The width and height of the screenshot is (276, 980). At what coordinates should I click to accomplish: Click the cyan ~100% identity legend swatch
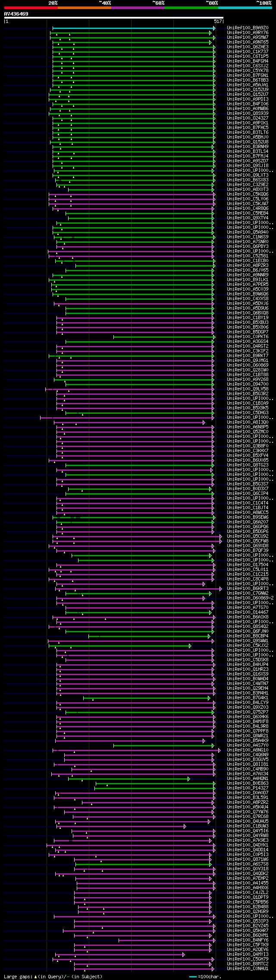(x=245, y=8)
